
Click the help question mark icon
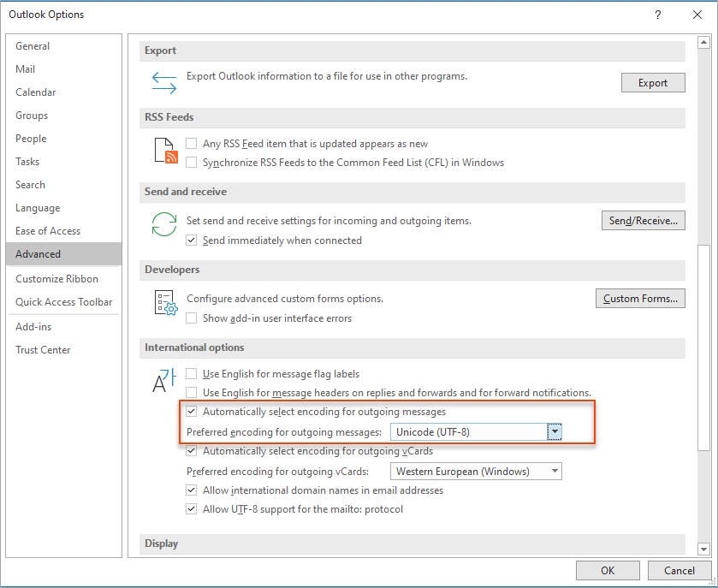(x=657, y=15)
